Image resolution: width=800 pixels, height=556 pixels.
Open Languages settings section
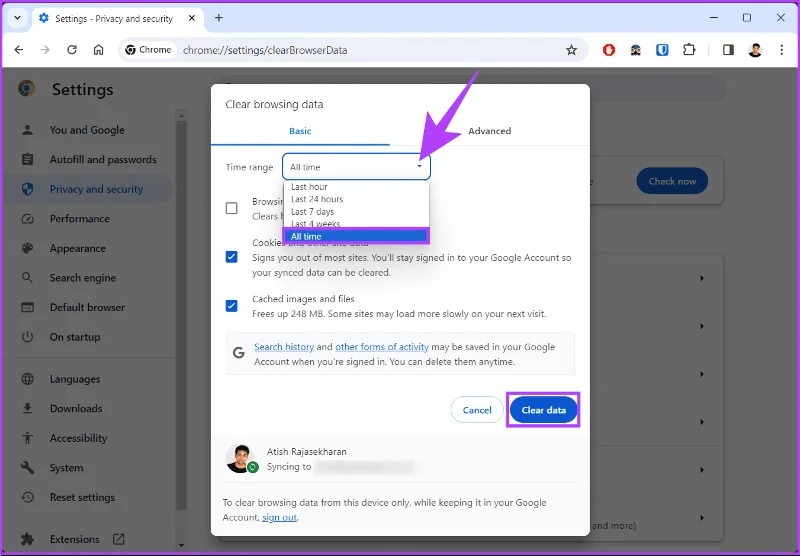pyautogui.click(x=74, y=379)
